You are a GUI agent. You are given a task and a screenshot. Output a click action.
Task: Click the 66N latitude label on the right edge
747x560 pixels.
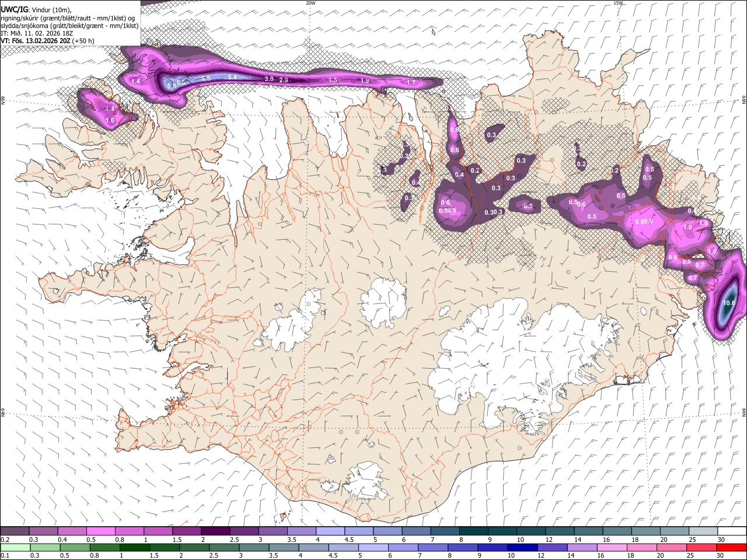coord(744,101)
